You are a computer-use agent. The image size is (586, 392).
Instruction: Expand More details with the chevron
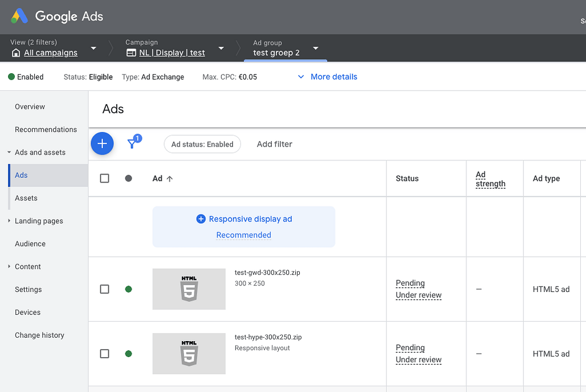(302, 77)
